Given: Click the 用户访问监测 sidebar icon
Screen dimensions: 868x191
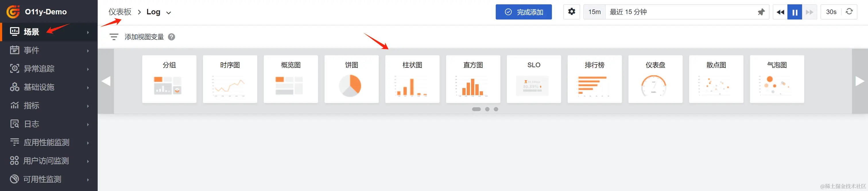Looking at the screenshot, I should point(14,161).
